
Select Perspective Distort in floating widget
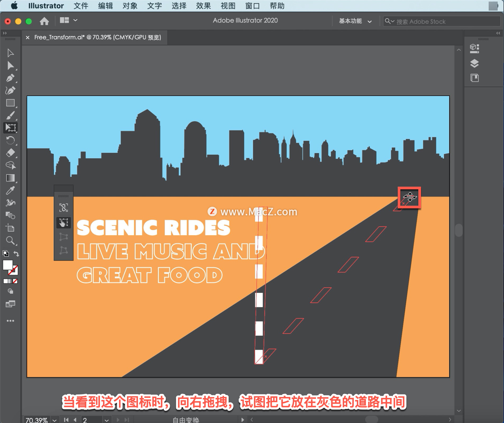click(x=63, y=237)
